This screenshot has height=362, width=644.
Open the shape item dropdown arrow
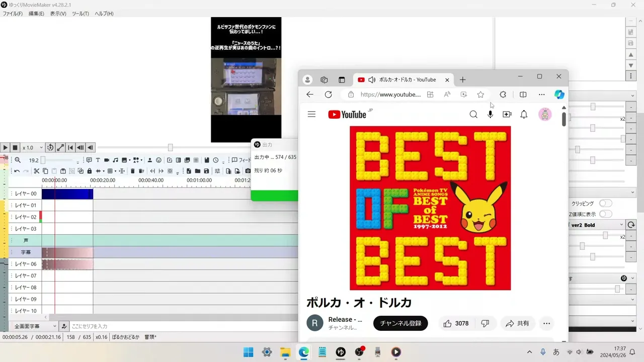[x=142, y=160]
